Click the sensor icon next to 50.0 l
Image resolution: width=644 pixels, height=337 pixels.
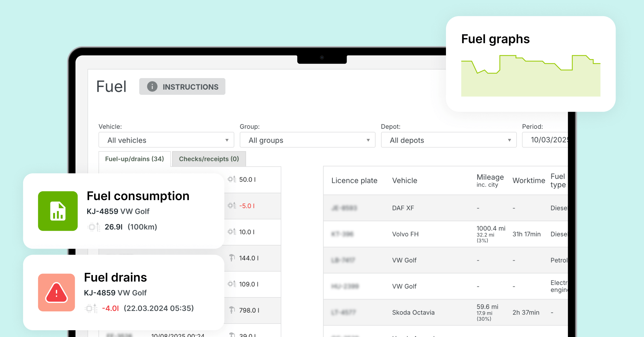[232, 179]
